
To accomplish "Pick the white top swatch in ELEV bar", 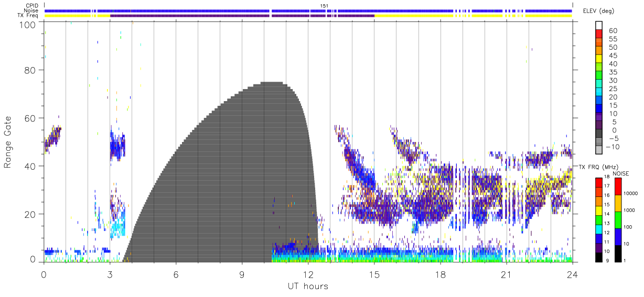I will click(x=599, y=25).
